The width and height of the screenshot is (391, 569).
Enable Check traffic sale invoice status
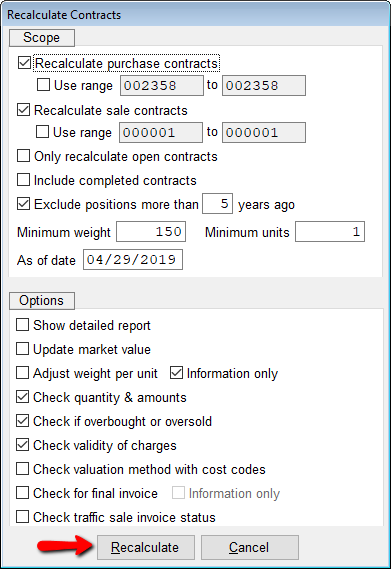(x=23, y=516)
